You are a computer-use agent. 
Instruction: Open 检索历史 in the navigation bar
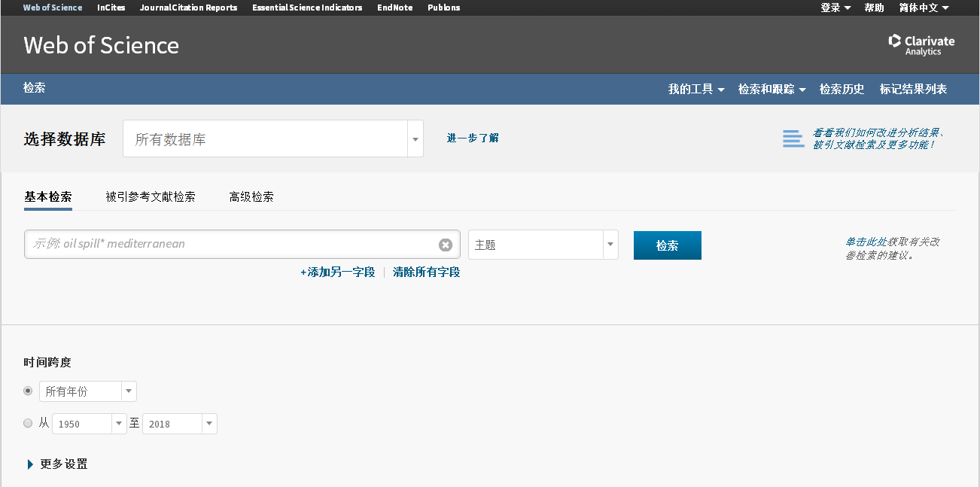click(842, 89)
